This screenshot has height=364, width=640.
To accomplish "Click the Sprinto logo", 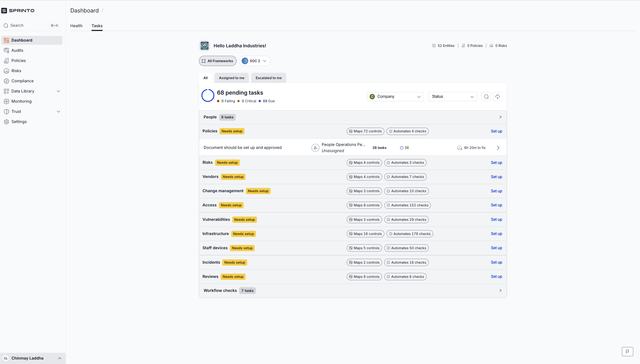I will 18,11.
